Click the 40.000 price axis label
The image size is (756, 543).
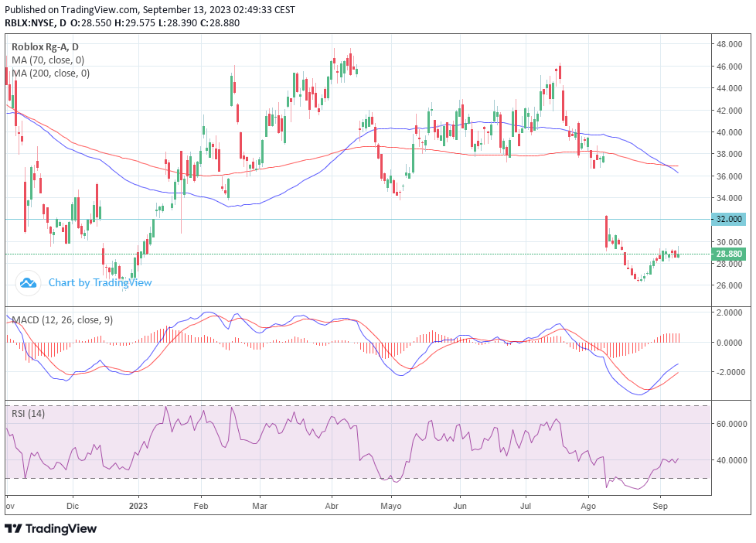pyautogui.click(x=729, y=132)
